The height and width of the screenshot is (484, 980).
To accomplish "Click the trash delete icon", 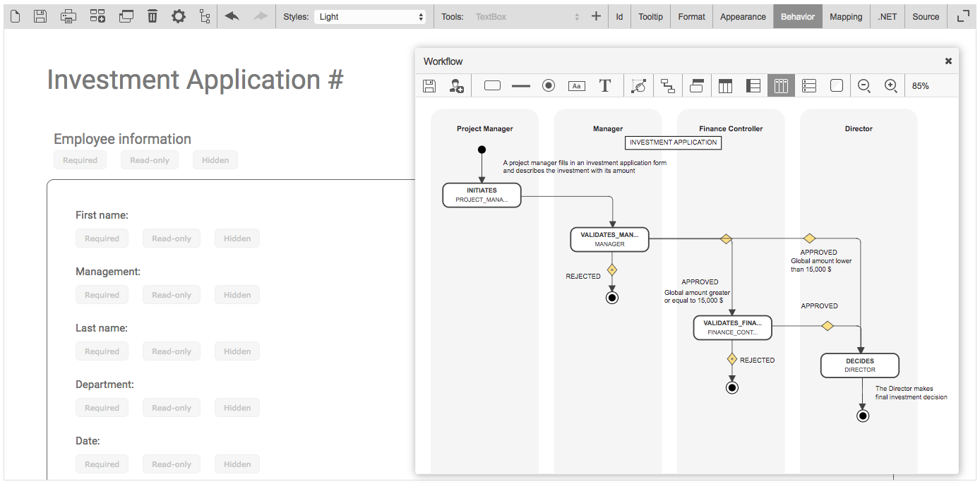I will (x=153, y=16).
